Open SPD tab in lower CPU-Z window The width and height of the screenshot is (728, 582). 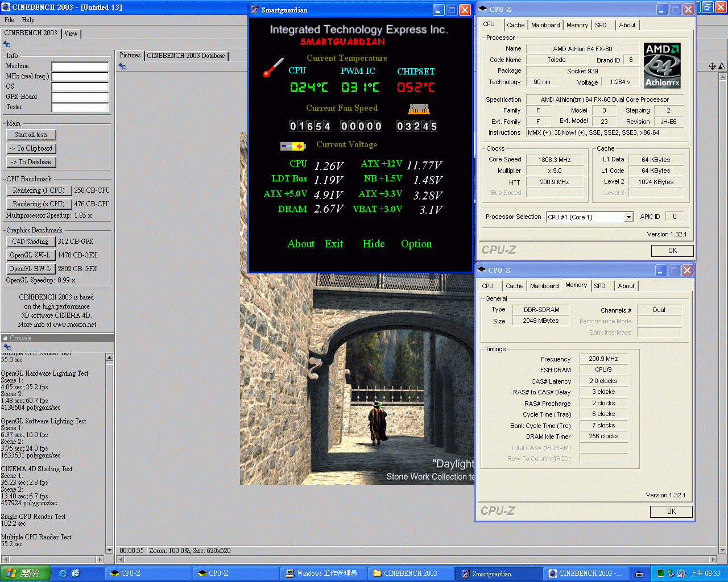click(x=599, y=286)
